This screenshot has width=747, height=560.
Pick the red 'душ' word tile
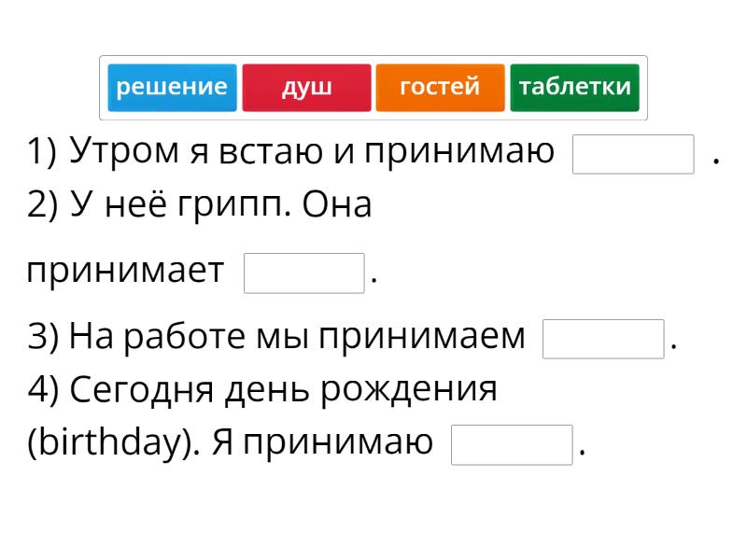coord(306,88)
